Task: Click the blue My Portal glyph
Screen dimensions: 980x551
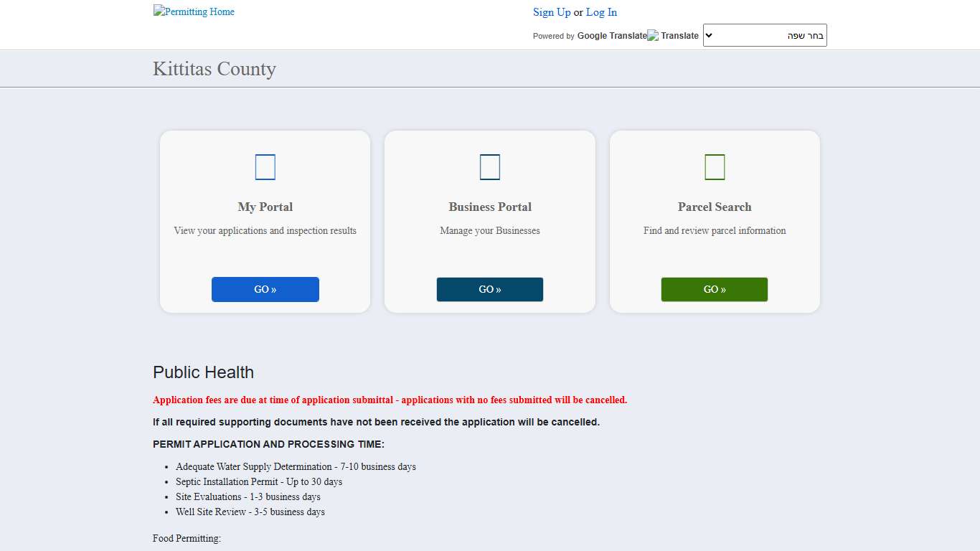Action: pyautogui.click(x=265, y=166)
